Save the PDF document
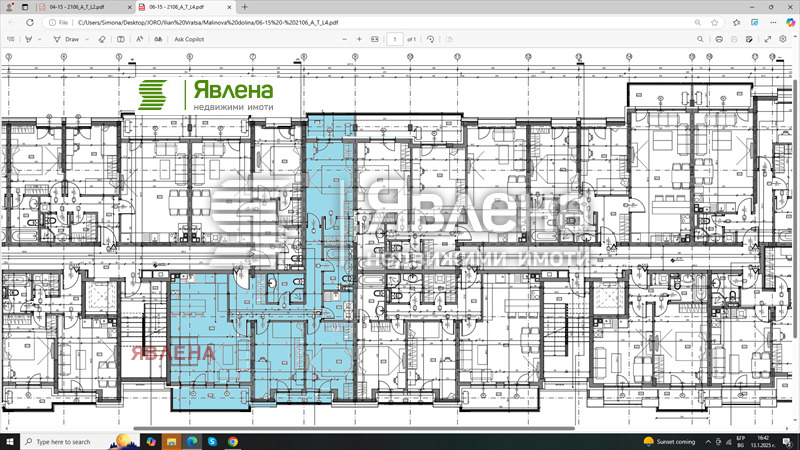Image resolution: width=800 pixels, height=450 pixels. point(736,39)
